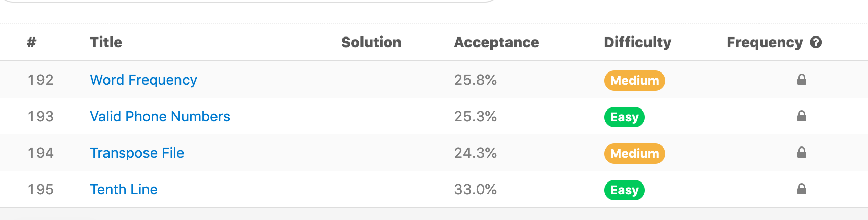This screenshot has width=868, height=220.
Task: Click the Frequency help question mark icon
Action: point(816,43)
